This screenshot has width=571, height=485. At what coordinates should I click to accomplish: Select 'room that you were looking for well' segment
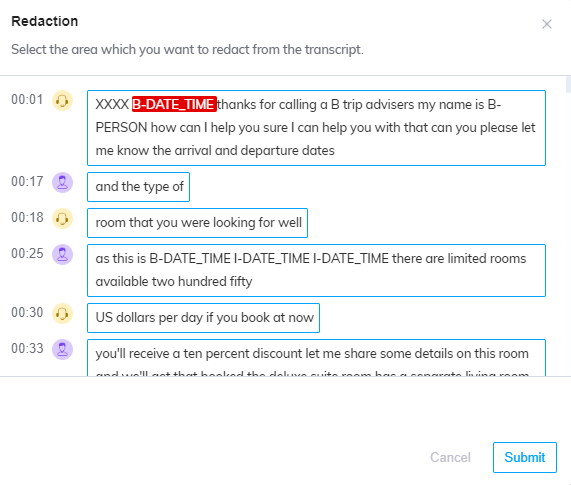click(197, 223)
